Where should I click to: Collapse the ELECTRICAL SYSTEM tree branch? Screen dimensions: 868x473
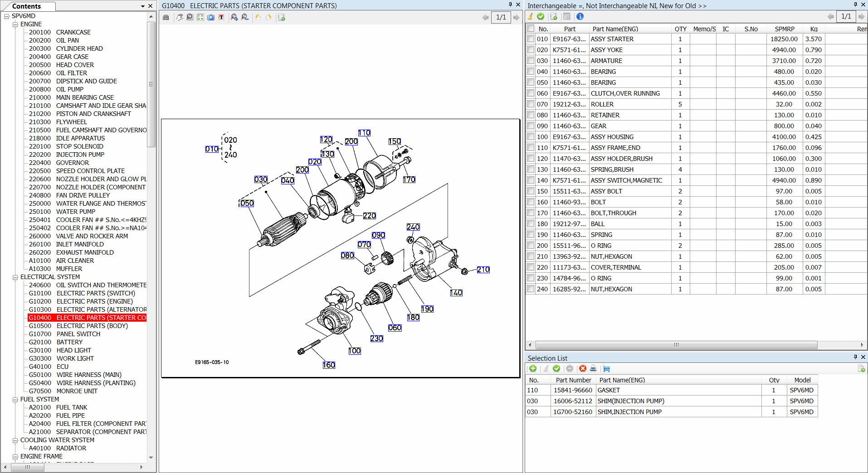15,277
